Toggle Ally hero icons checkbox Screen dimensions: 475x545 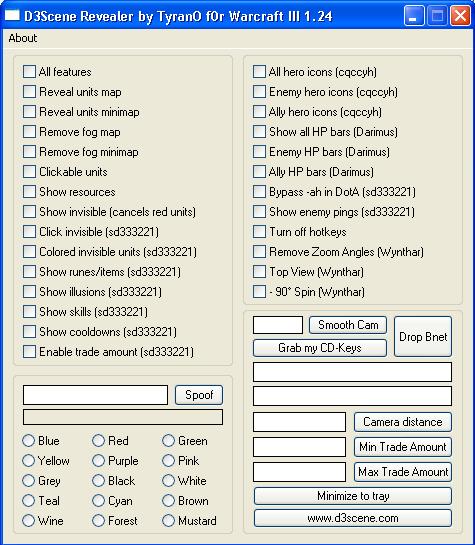pos(260,112)
